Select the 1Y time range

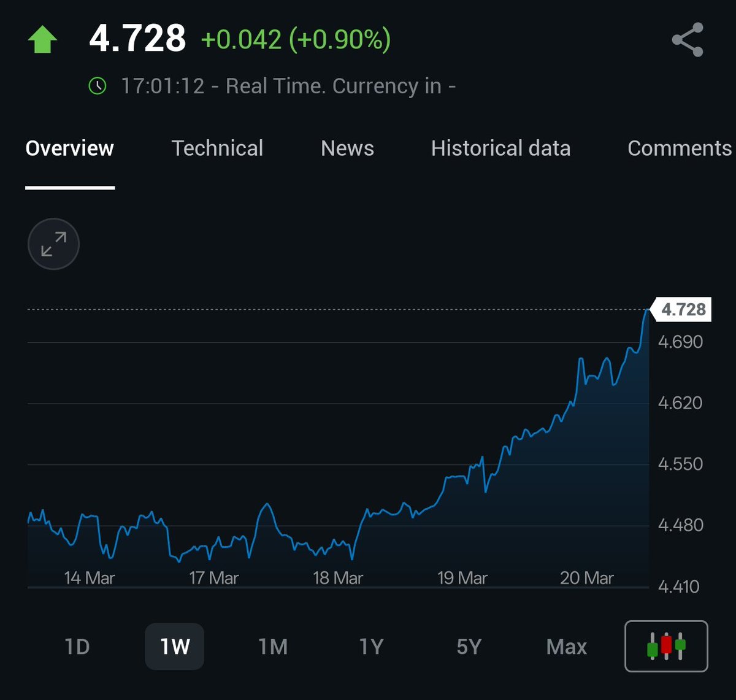click(x=371, y=647)
